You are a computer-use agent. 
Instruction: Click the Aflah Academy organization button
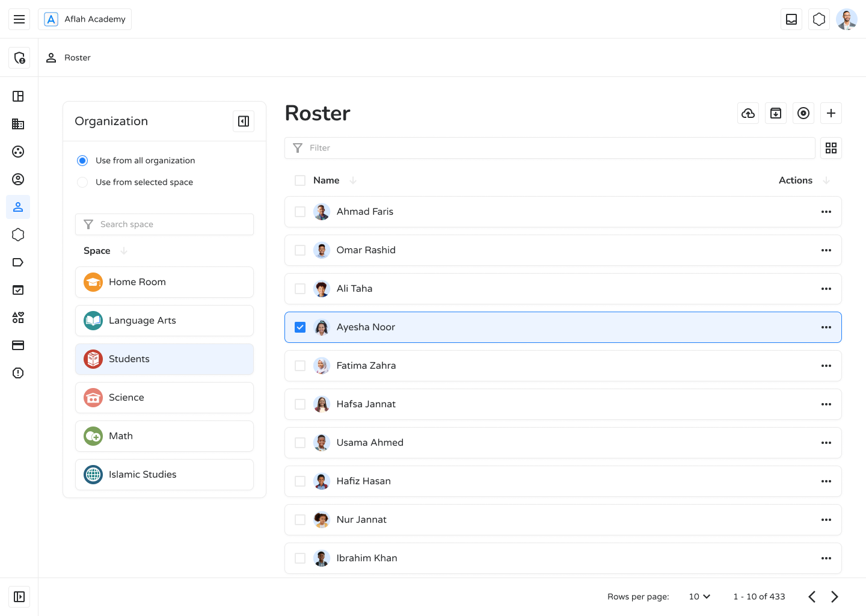coord(85,19)
